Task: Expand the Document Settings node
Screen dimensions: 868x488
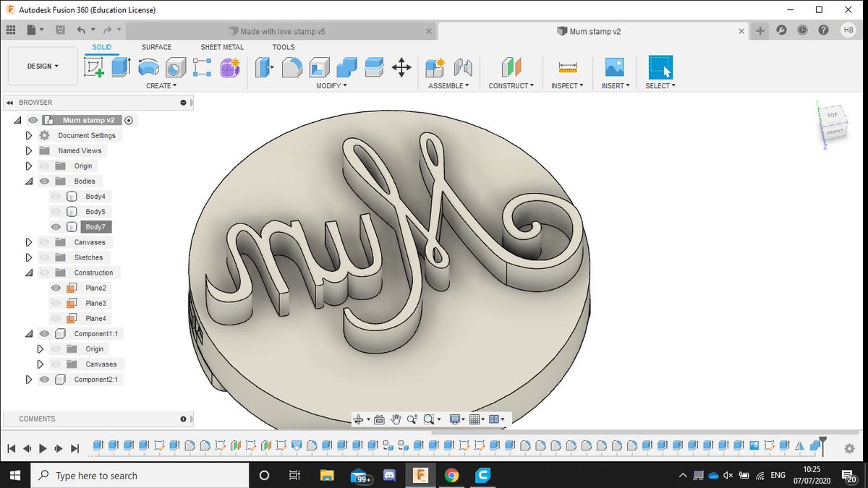Action: tap(29, 135)
